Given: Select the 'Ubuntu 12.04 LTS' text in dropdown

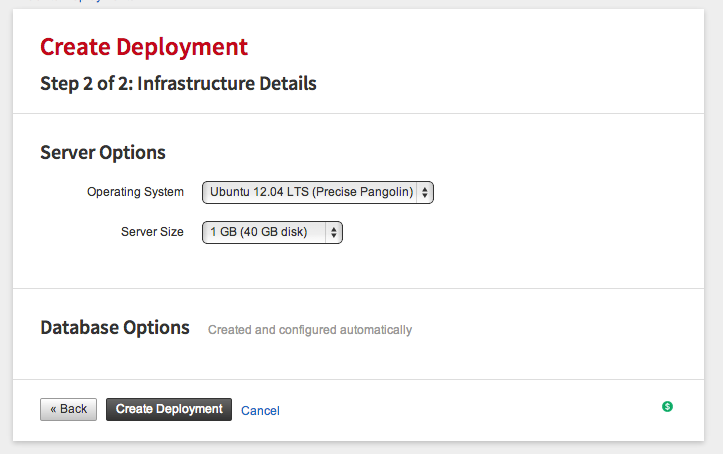Looking at the screenshot, I should pyautogui.click(x=259, y=192).
